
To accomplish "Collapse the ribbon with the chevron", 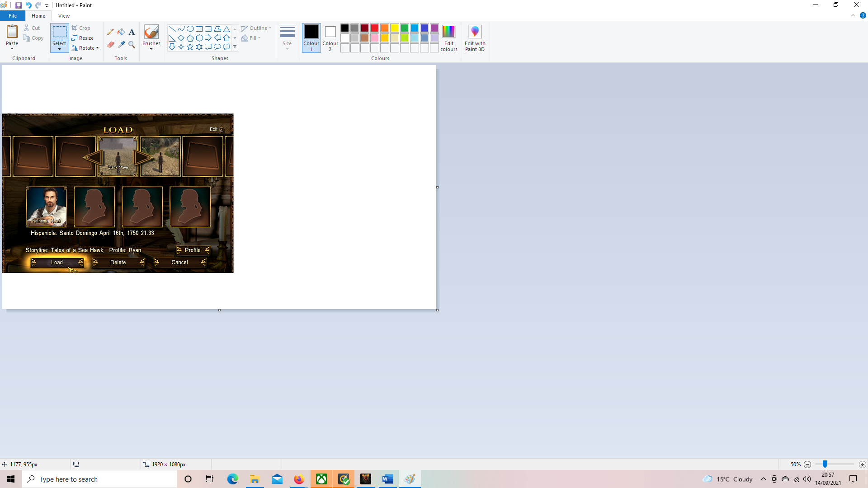I will click(853, 15).
